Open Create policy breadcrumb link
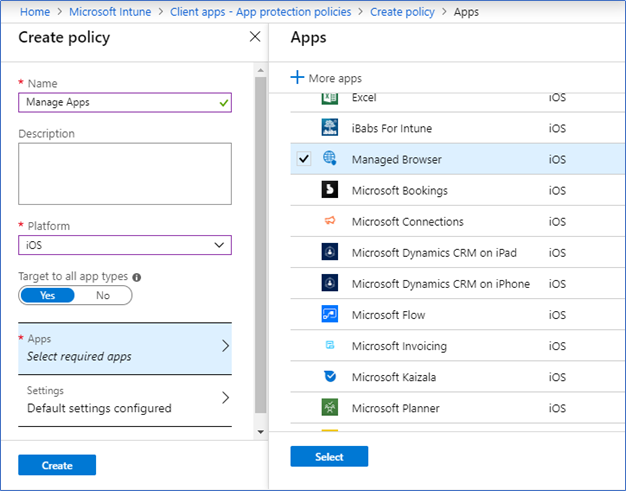 pyautogui.click(x=402, y=12)
